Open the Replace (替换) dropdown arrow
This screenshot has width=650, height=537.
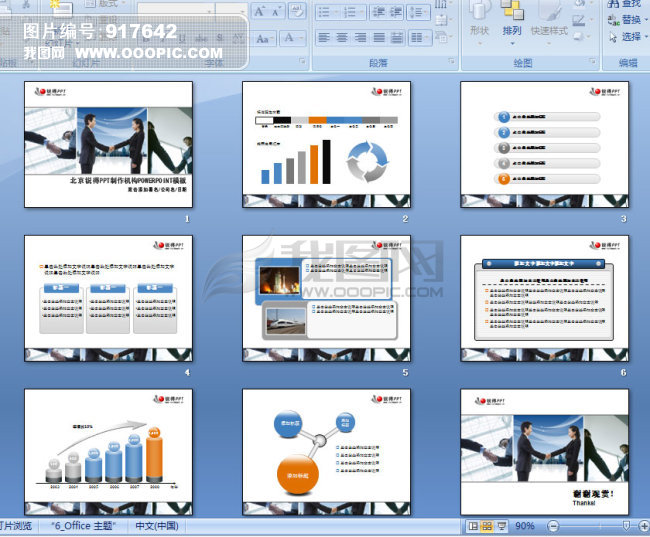pos(644,20)
